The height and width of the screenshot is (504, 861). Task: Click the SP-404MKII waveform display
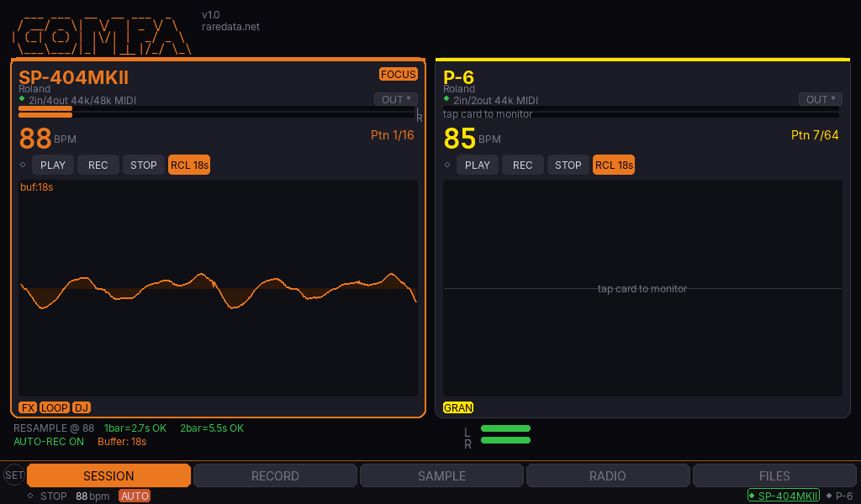coord(218,288)
